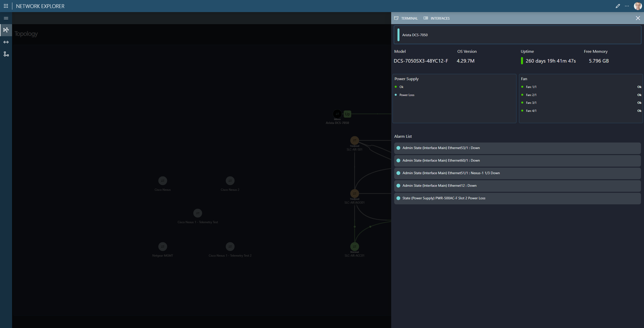Viewport: 644px width, 328px height.
Task: Select the Cisco Nexus 2 node
Action: tap(230, 181)
